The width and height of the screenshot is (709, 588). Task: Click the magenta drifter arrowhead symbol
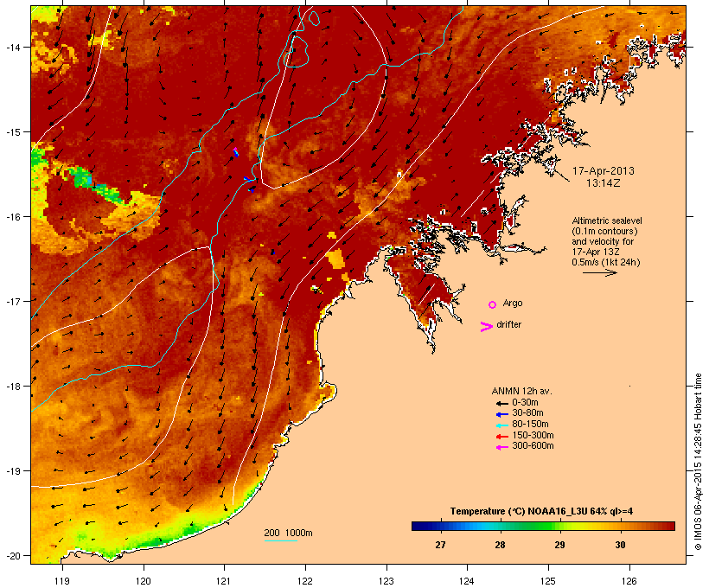487,327
